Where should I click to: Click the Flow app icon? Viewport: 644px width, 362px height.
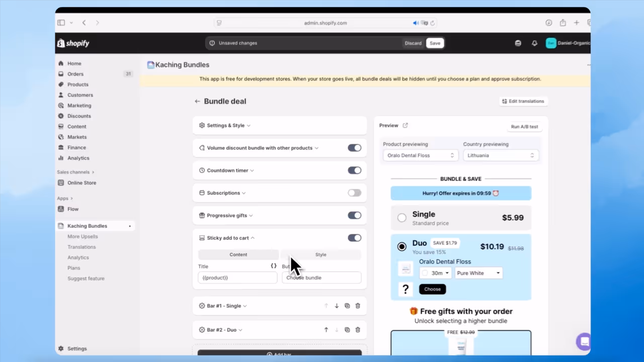[x=61, y=209]
